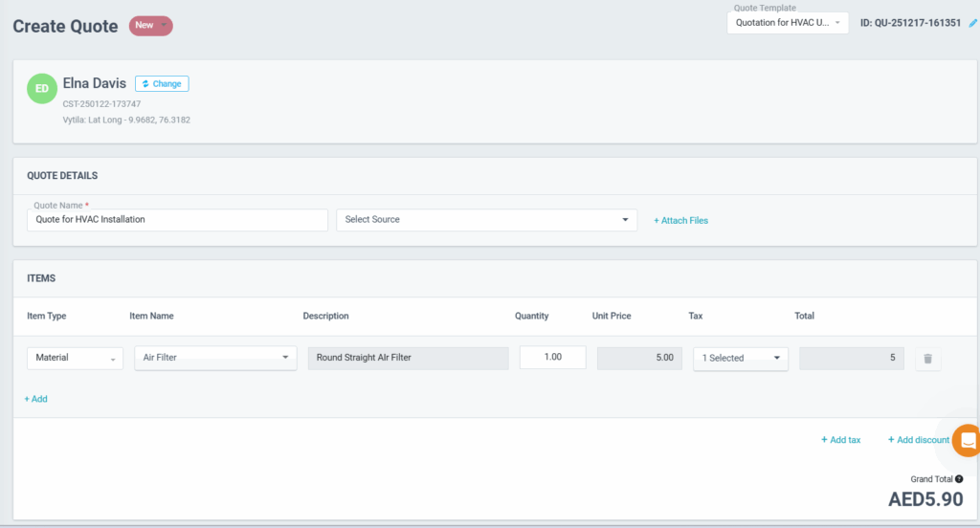The width and height of the screenshot is (980, 528).
Task: Expand the Air Filter item name dropdown
Action: point(214,359)
